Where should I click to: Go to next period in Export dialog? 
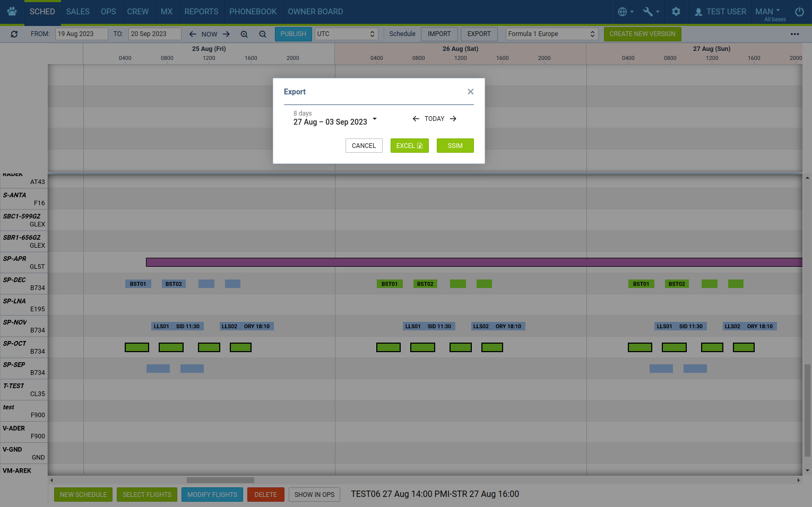pyautogui.click(x=453, y=119)
